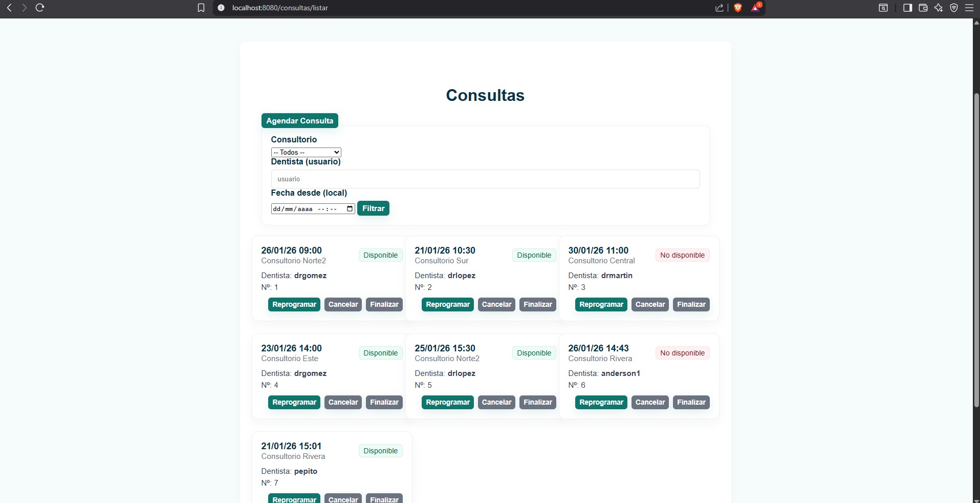Click the Disponible badge on pepito's consulta
This screenshot has width=980, height=503.
pos(380,451)
